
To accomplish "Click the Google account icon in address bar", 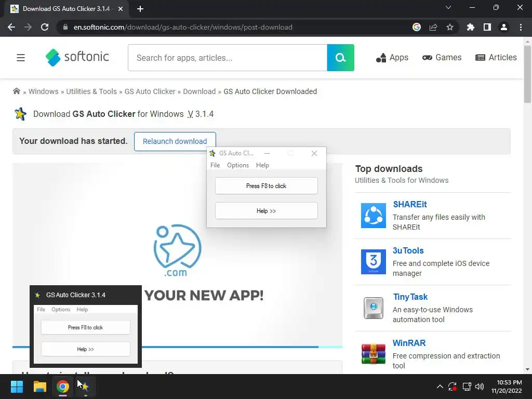I will pyautogui.click(x=417, y=27).
